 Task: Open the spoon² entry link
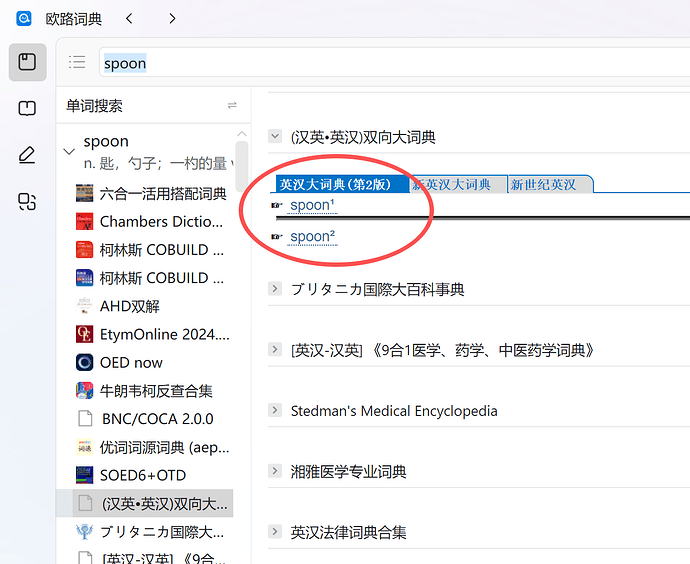click(x=312, y=237)
